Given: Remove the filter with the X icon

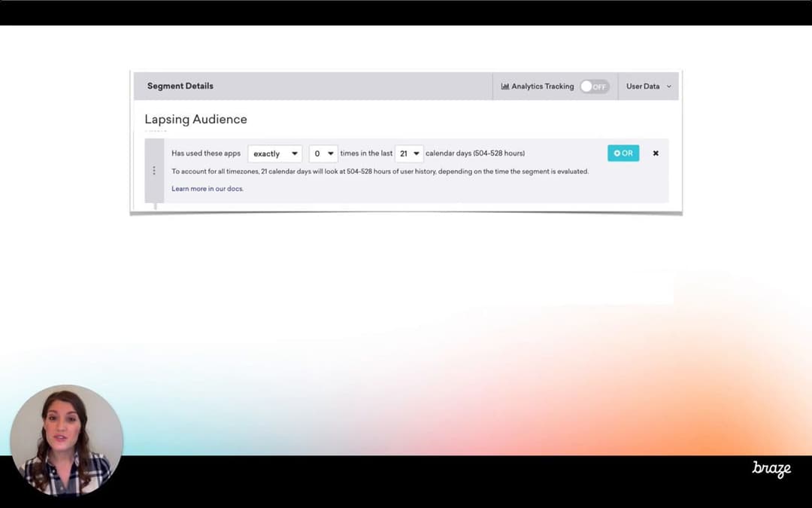Looking at the screenshot, I should (656, 154).
